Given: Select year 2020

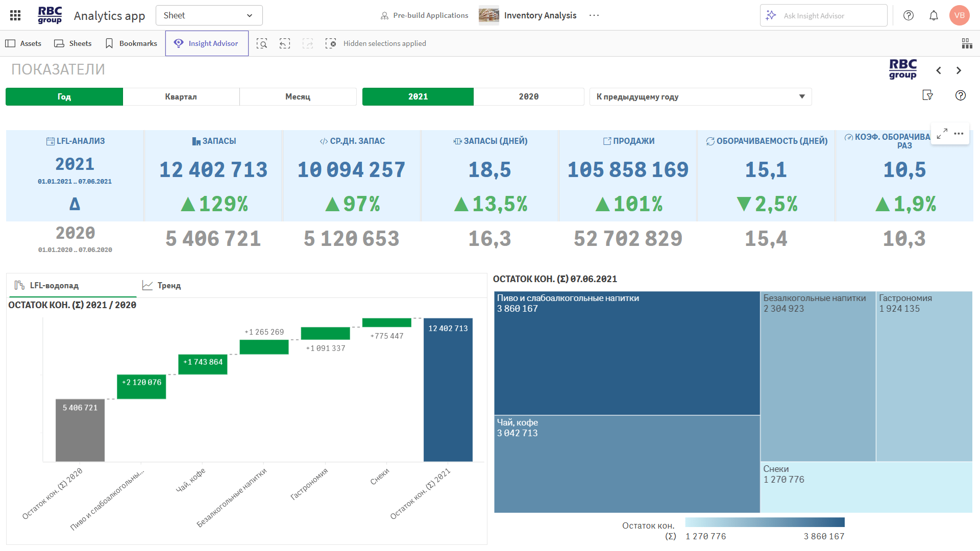Looking at the screenshot, I should pos(529,96).
